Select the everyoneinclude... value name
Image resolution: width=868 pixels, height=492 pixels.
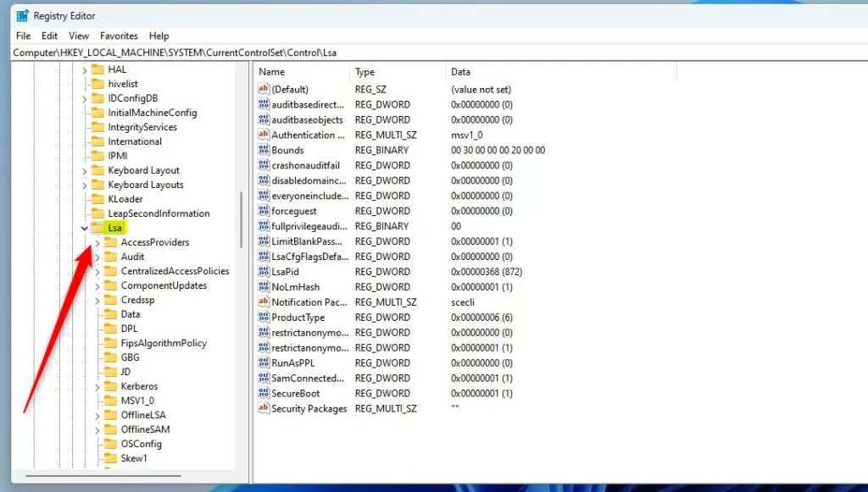point(310,196)
